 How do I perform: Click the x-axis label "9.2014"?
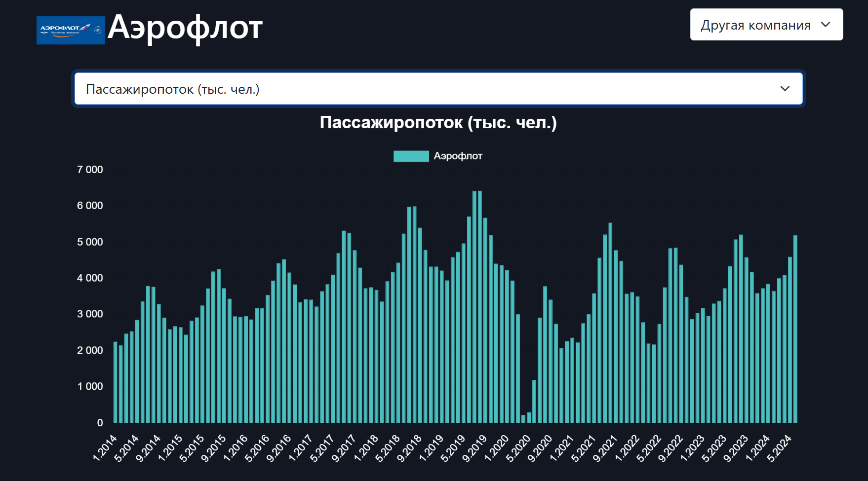tap(149, 448)
